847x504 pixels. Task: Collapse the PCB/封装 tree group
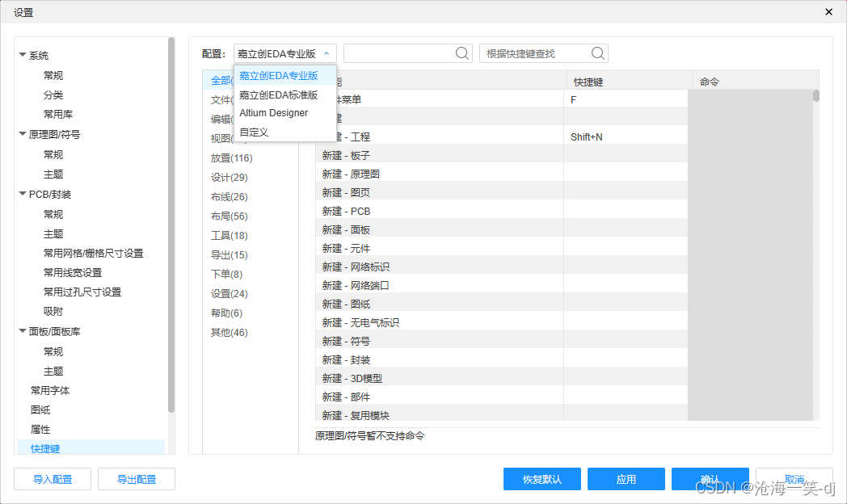coord(22,194)
